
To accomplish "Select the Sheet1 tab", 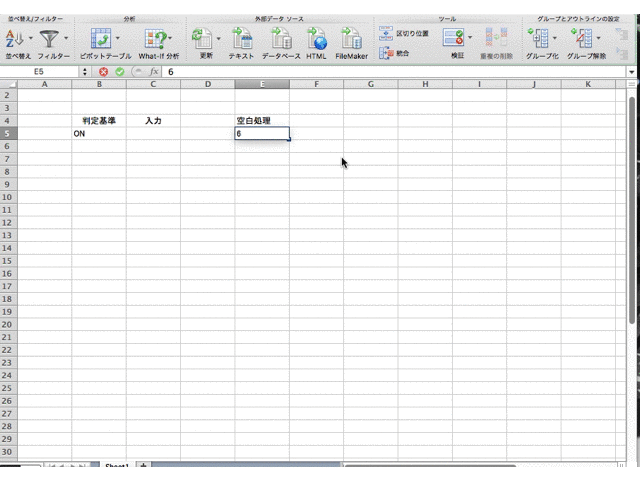I will pos(116,467).
